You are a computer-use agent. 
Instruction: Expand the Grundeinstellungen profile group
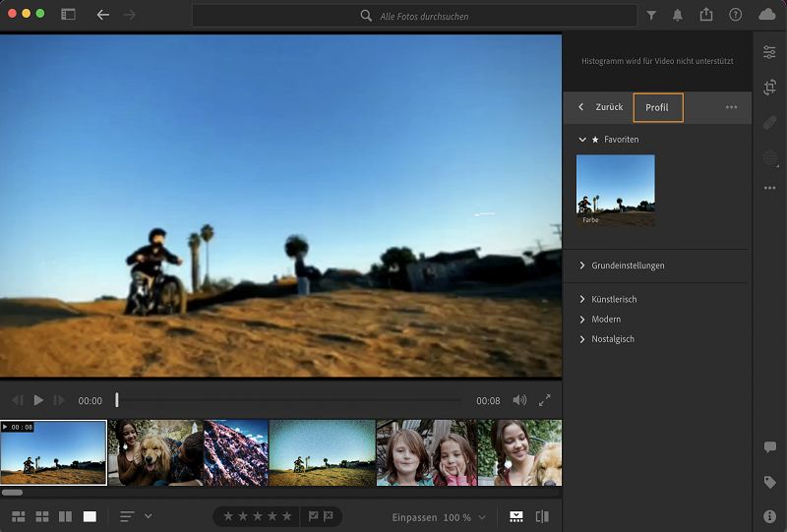point(623,266)
